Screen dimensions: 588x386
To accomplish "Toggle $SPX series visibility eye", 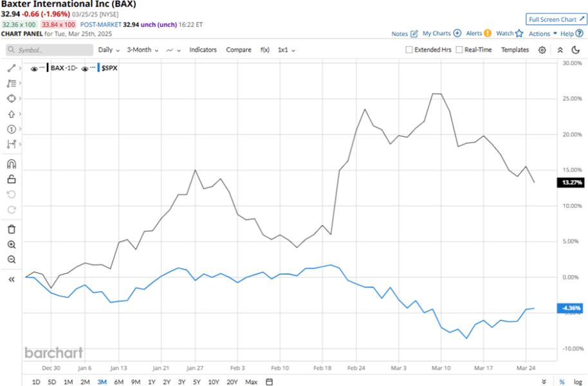I will click(x=85, y=69).
